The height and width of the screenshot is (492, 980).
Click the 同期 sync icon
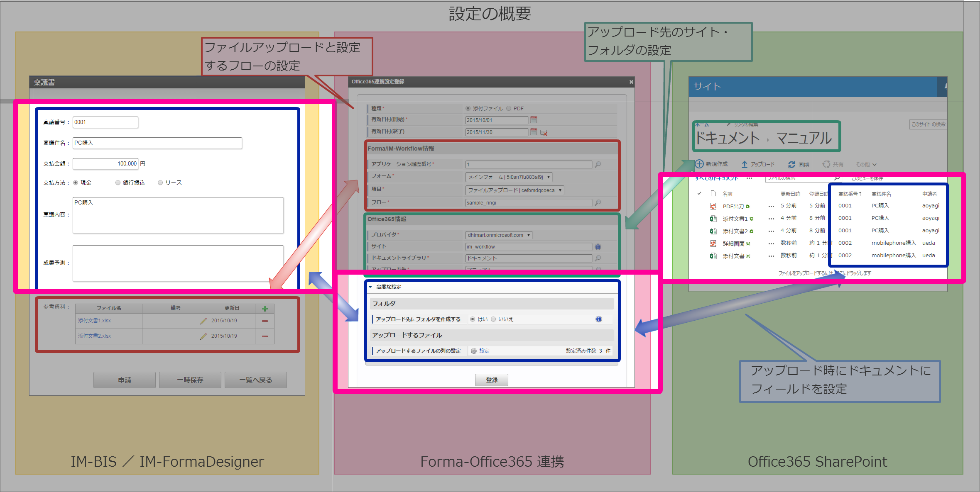tap(791, 164)
